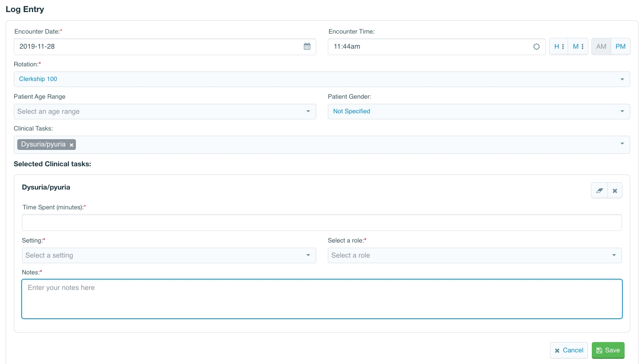
Task: Remove the Dysuria/pyuria tag from Clinical Tasks
Action: tap(72, 145)
